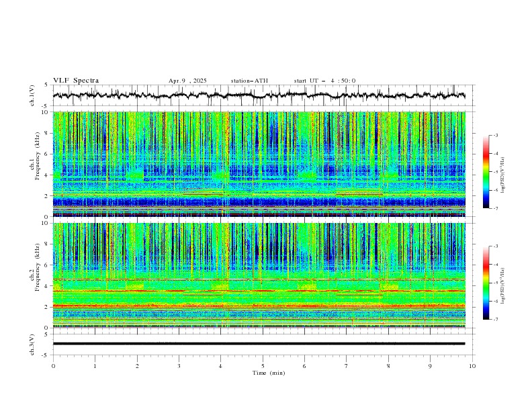Click Time axis tick label "9"

point(430,366)
